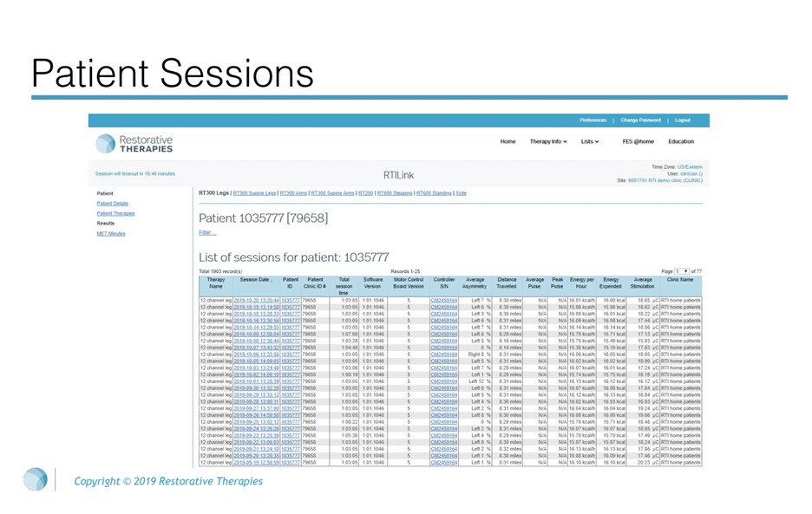
Task: Log out using the Logout link
Action: tap(683, 120)
